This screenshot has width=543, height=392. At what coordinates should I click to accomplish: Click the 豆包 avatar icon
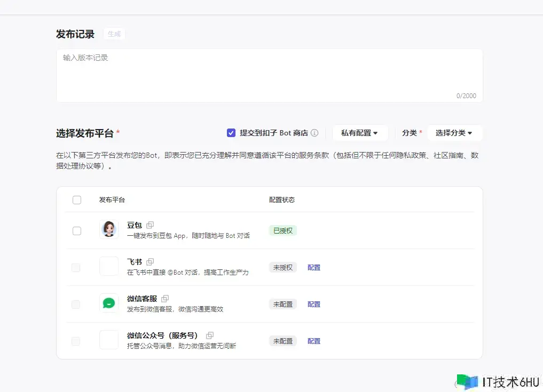pos(109,229)
